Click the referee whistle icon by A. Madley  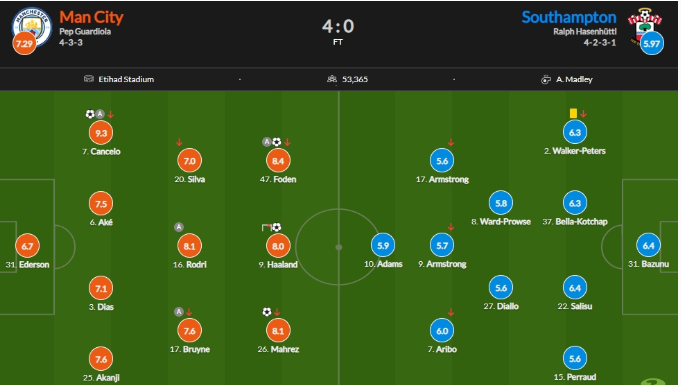[545, 79]
